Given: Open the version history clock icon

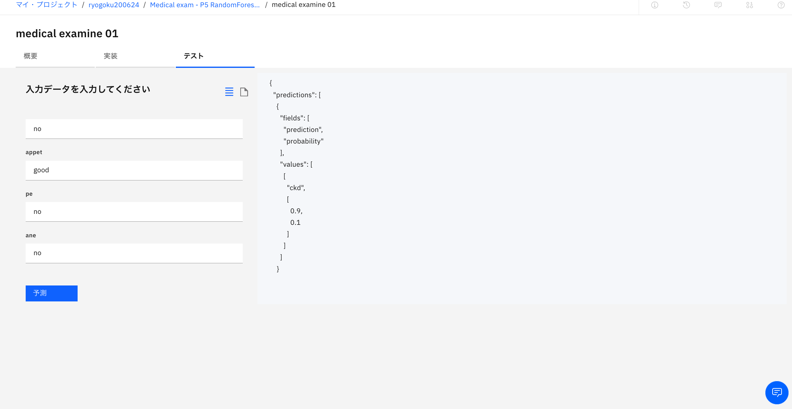Looking at the screenshot, I should pos(686,5).
